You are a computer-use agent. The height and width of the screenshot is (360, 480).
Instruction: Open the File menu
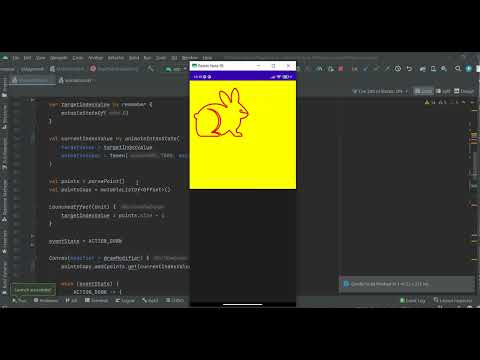tap(16, 58)
